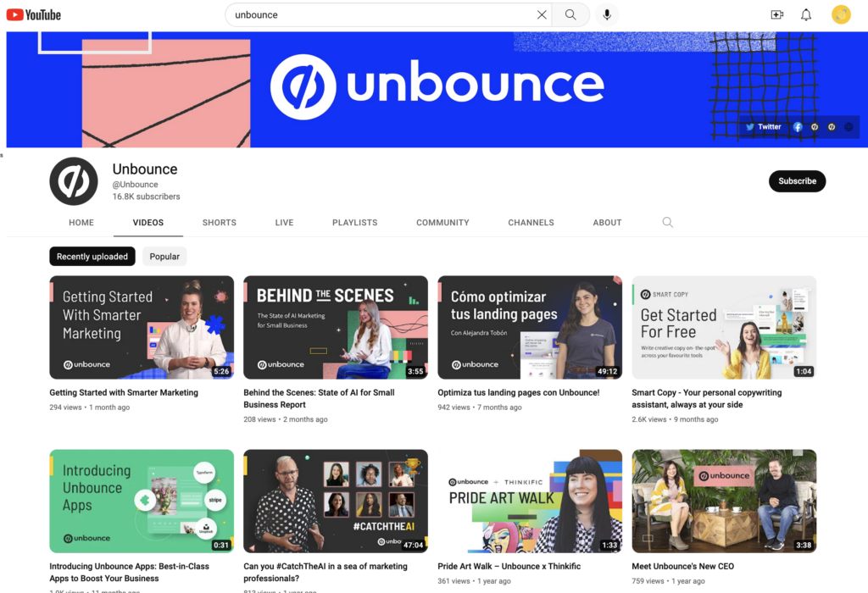The image size is (868, 593).
Task: Open the Twitter link in the banner
Action: tap(763, 127)
